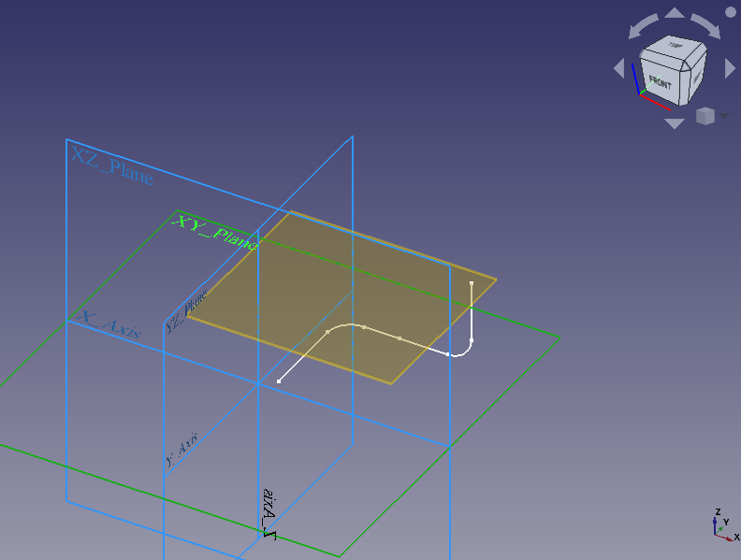This screenshot has width=741, height=560.
Task: Click the X_Axis label
Action: [x=109, y=323]
